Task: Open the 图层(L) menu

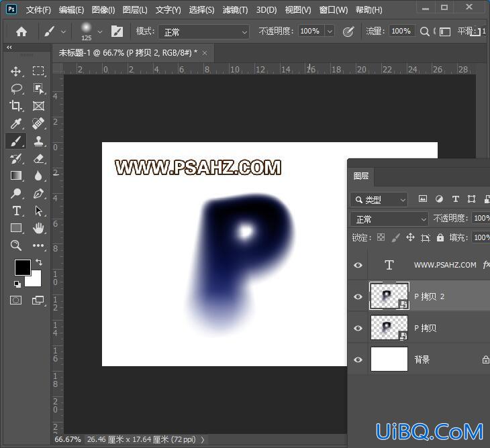Action: coord(135,10)
